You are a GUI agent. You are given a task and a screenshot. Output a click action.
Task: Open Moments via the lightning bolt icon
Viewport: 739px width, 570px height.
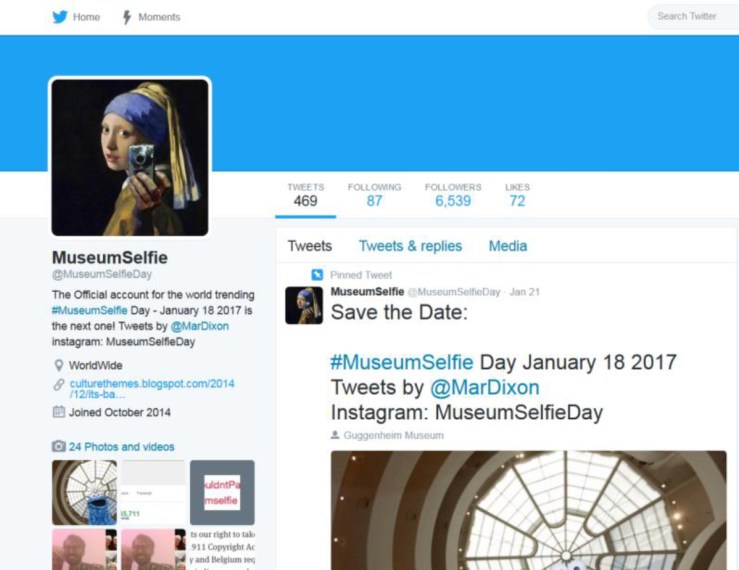[127, 17]
